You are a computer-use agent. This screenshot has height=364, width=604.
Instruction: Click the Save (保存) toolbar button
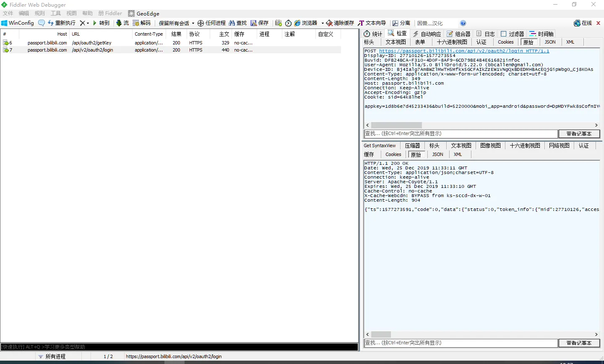coord(260,23)
